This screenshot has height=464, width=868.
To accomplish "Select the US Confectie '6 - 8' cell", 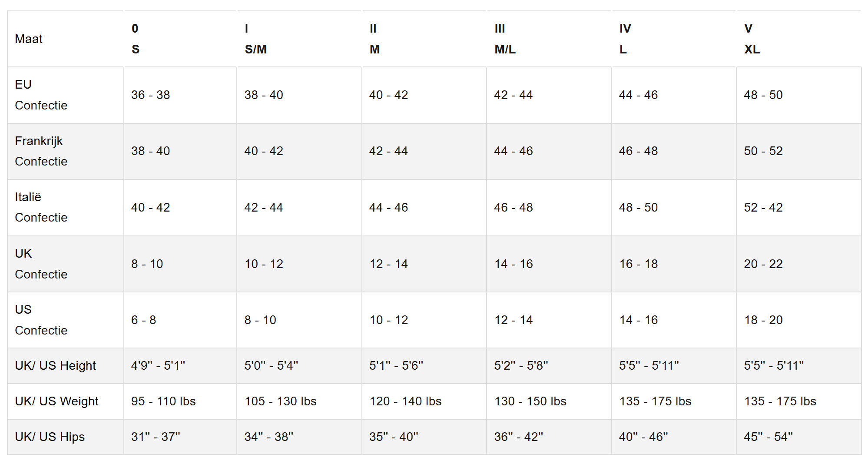I will 143,320.
